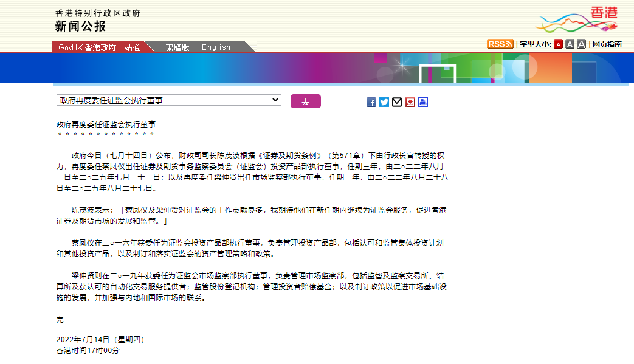Click the 新闻公报 header title
634x364 pixels.
point(80,27)
